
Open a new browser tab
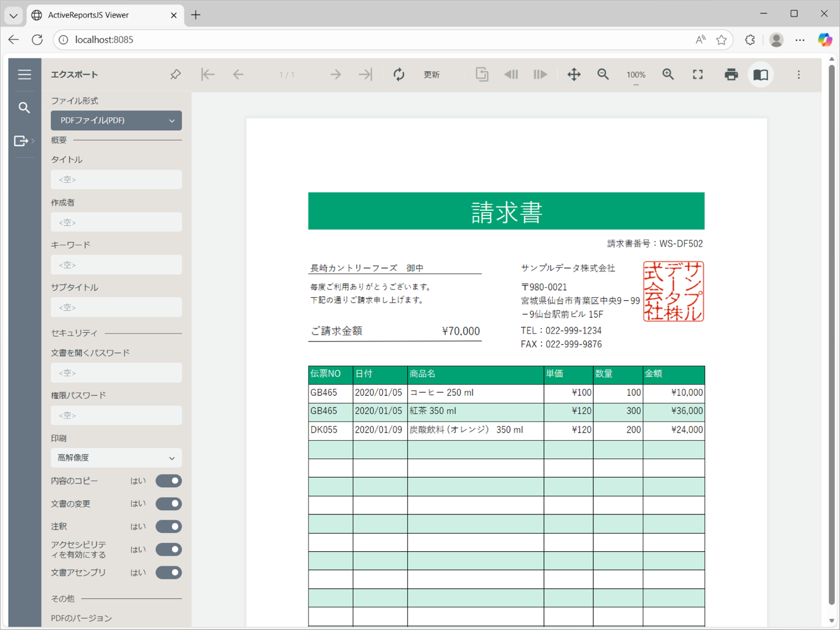tap(196, 15)
